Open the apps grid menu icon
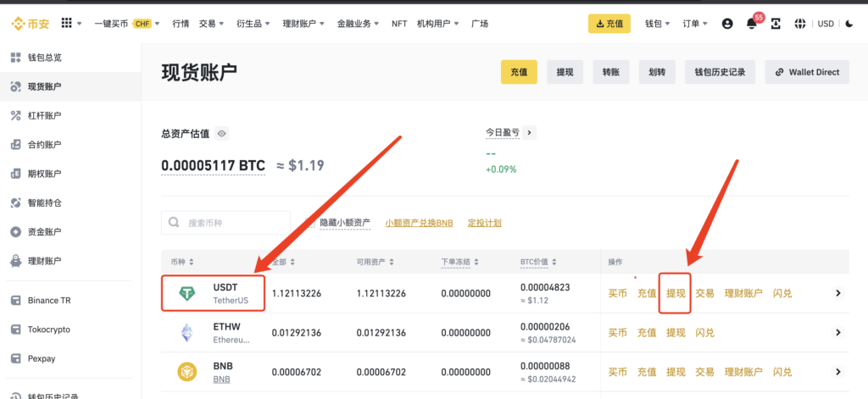 coord(67,23)
